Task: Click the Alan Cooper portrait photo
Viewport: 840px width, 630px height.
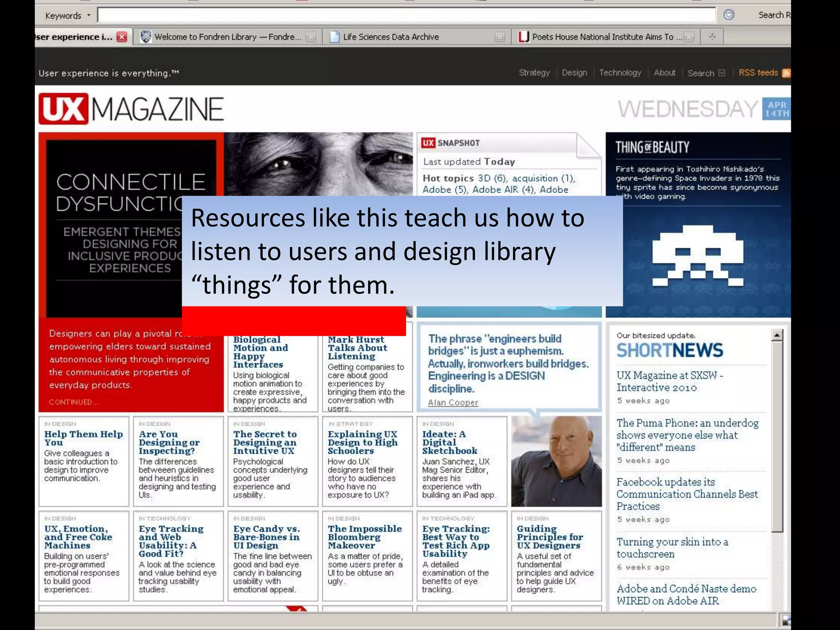Action: click(557, 461)
